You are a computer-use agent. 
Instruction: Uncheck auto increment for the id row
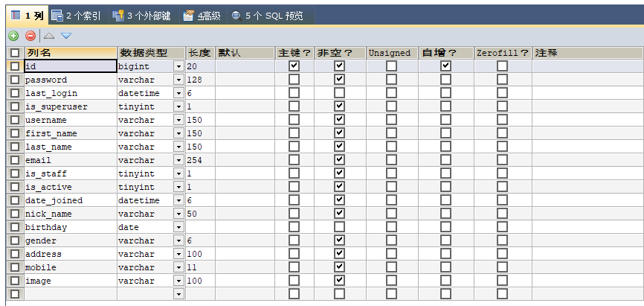pos(446,66)
